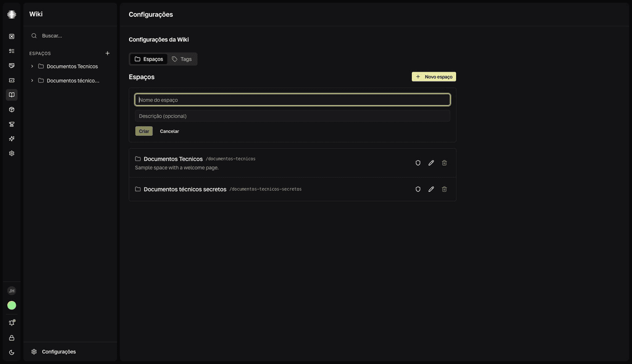The image size is (632, 364).
Task: Focus the Buscar search field
Action: coord(70,36)
